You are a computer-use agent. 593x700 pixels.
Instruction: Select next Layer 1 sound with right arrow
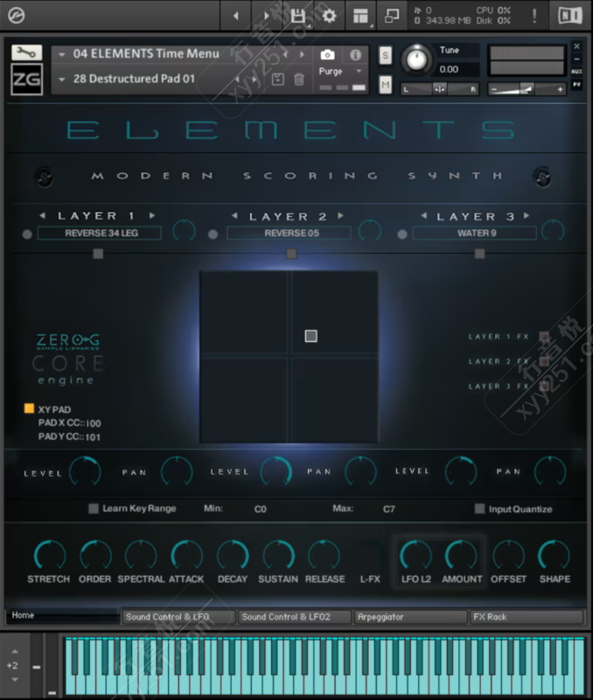click(152, 215)
